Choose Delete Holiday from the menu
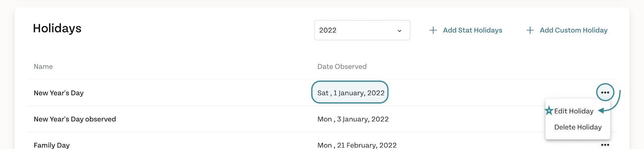 [578, 127]
